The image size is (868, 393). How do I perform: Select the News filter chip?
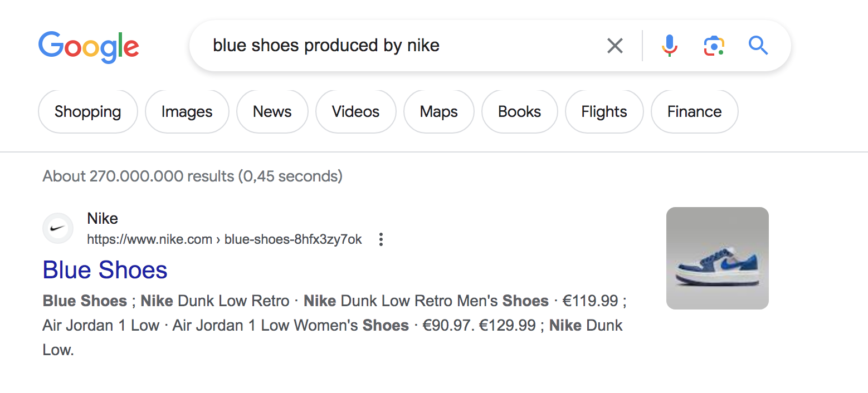coord(272,111)
